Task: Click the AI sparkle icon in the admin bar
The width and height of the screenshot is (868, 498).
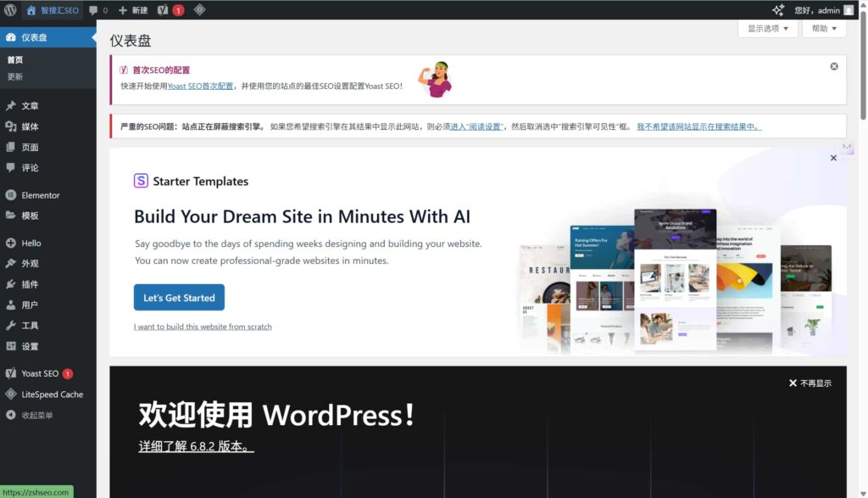Action: pos(778,10)
